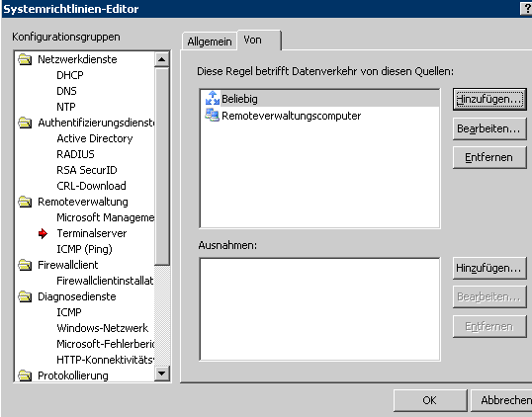Select the Remoteverwaltung group

83,202
